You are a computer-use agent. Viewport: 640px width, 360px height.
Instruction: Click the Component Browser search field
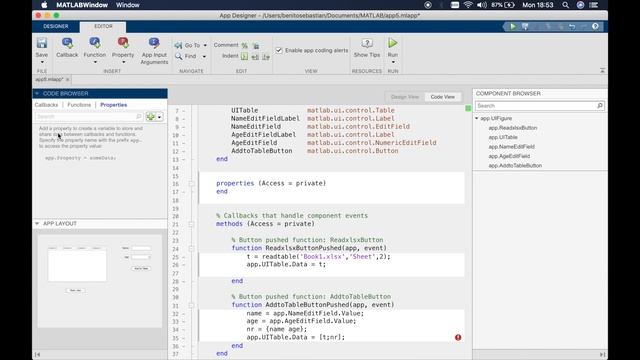click(x=539, y=106)
